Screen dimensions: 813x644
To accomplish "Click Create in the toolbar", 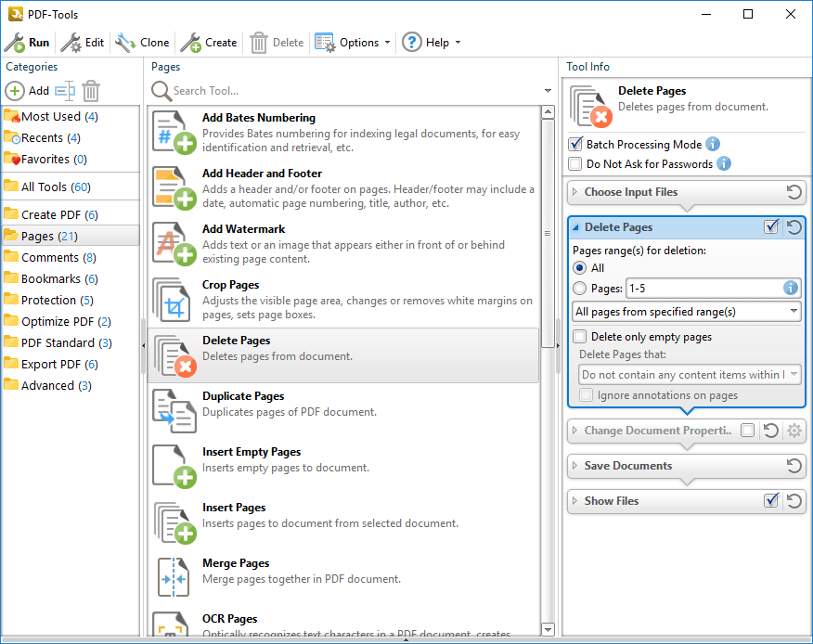I will (x=209, y=43).
